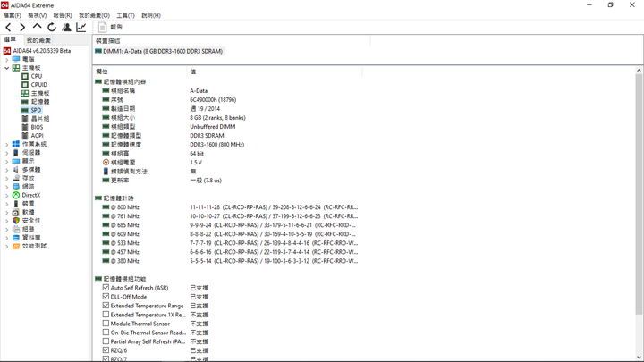The width and height of the screenshot is (644, 362).
Task: Click the line graph toolbar icon
Action: (80, 27)
